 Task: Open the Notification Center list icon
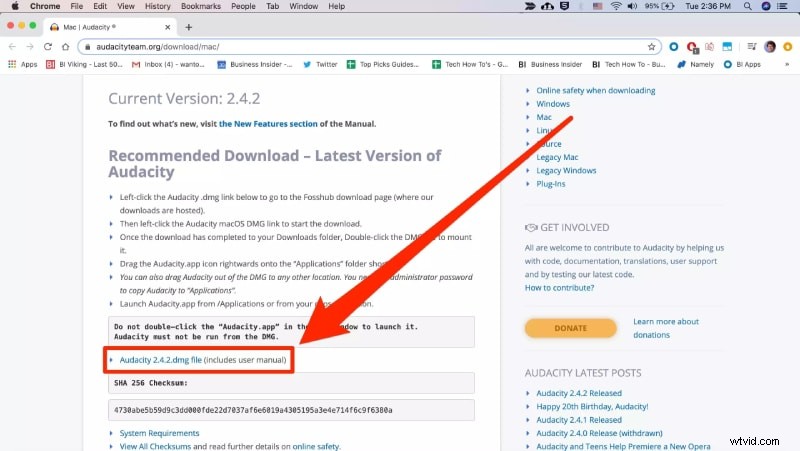[x=782, y=6]
